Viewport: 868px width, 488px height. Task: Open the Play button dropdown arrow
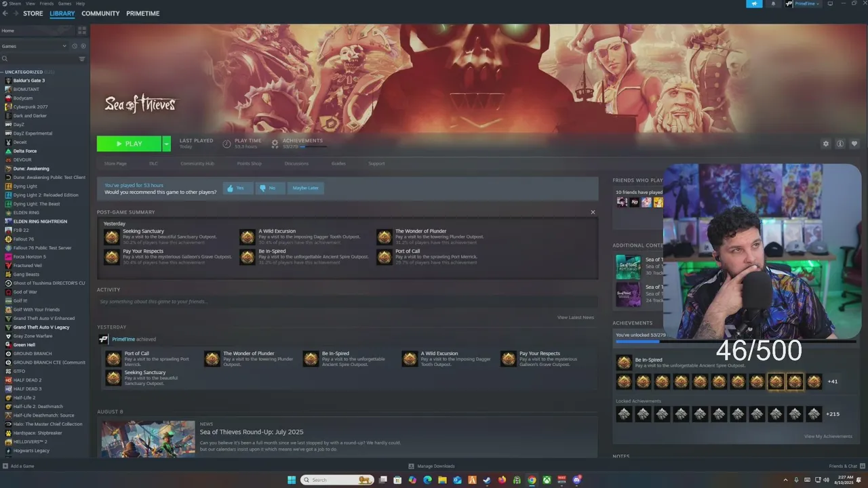pos(167,144)
